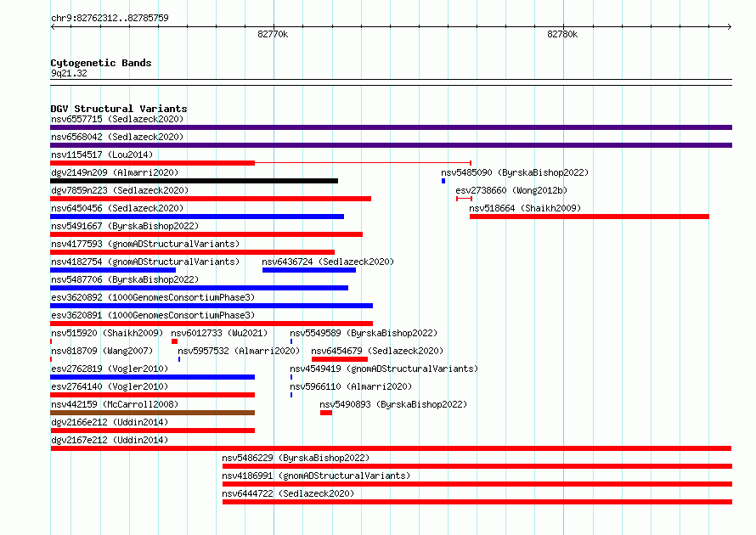Click the dgv2149n209 (Almarri2020) label
The image size is (756, 535).
click(x=115, y=172)
